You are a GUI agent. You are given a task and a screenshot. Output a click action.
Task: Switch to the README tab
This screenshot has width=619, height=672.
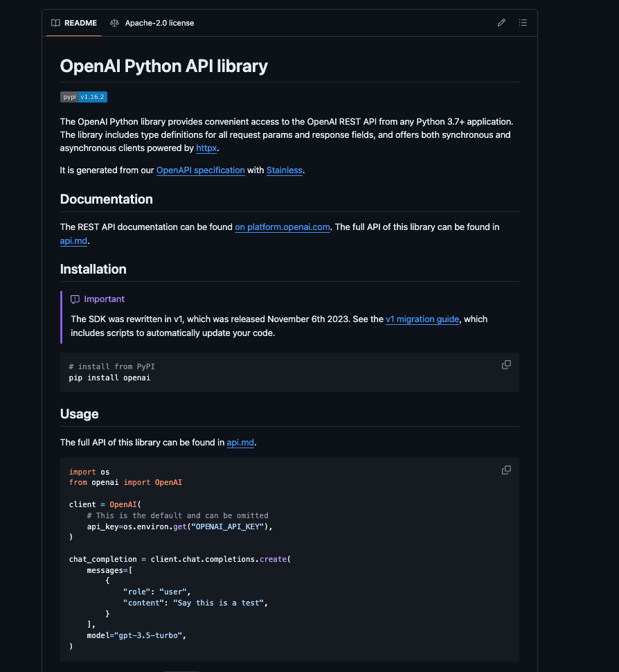tap(74, 23)
